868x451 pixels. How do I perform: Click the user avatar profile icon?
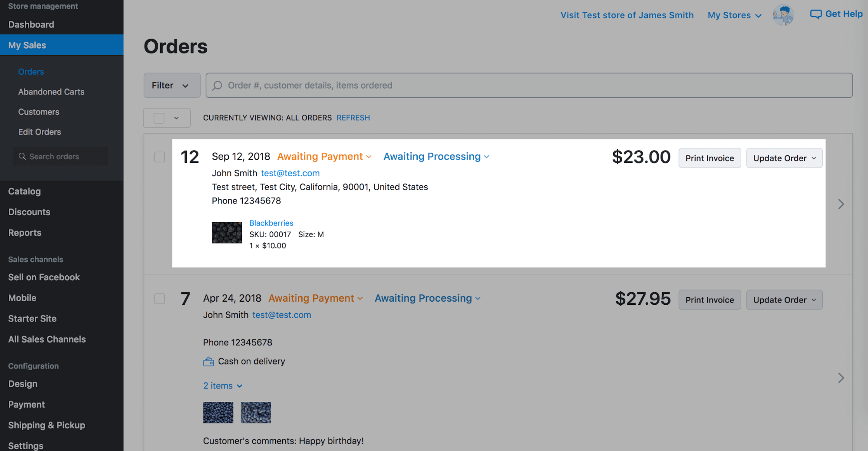click(783, 15)
